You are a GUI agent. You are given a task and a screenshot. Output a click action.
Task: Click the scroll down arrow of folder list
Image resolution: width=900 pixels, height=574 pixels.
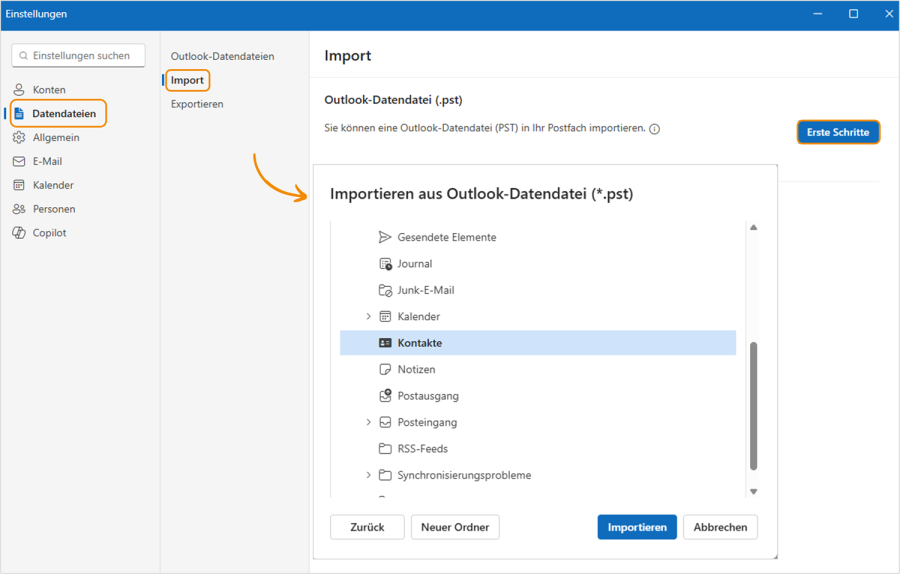pos(754,491)
